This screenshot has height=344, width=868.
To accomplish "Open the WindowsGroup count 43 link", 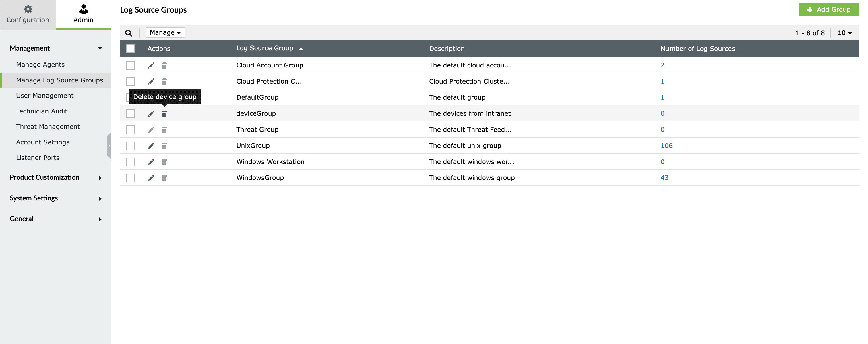I will pyautogui.click(x=664, y=178).
